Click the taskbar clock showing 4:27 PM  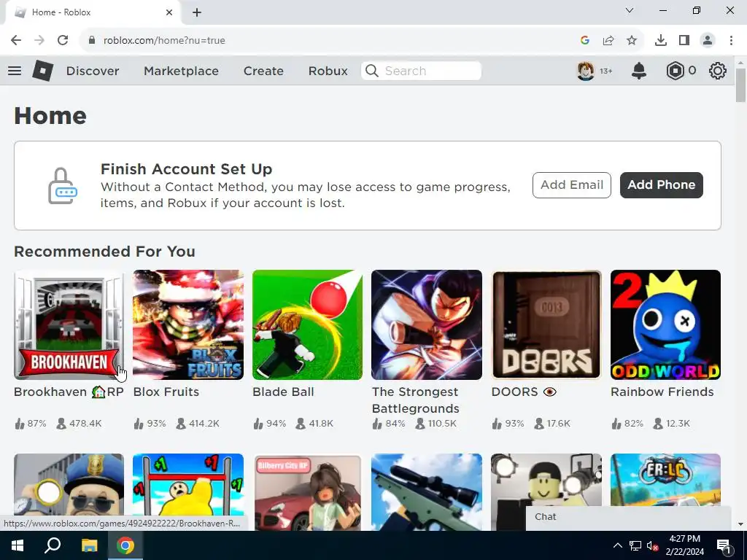tap(684, 545)
